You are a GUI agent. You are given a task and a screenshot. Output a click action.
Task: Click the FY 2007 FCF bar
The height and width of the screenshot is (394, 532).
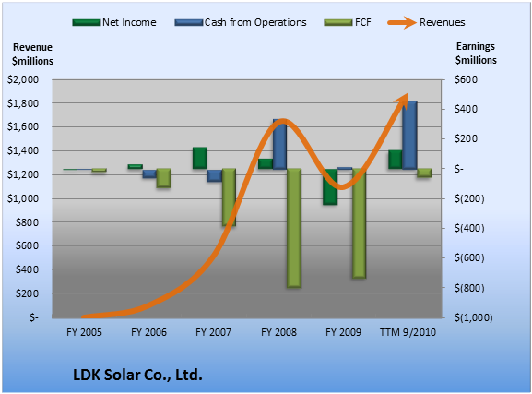click(229, 197)
